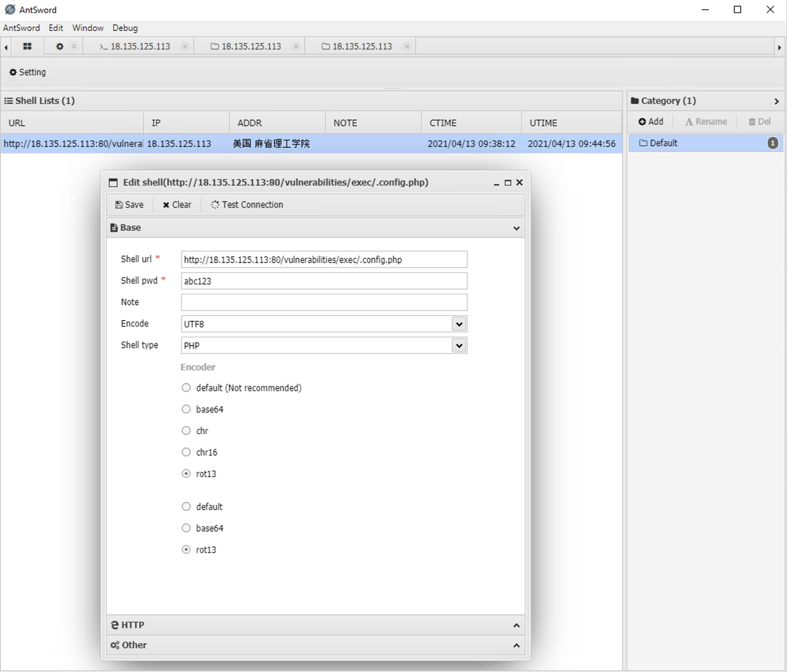Screen dimensions: 787x672
Task: Select the decoder default option
Action: click(186, 507)
